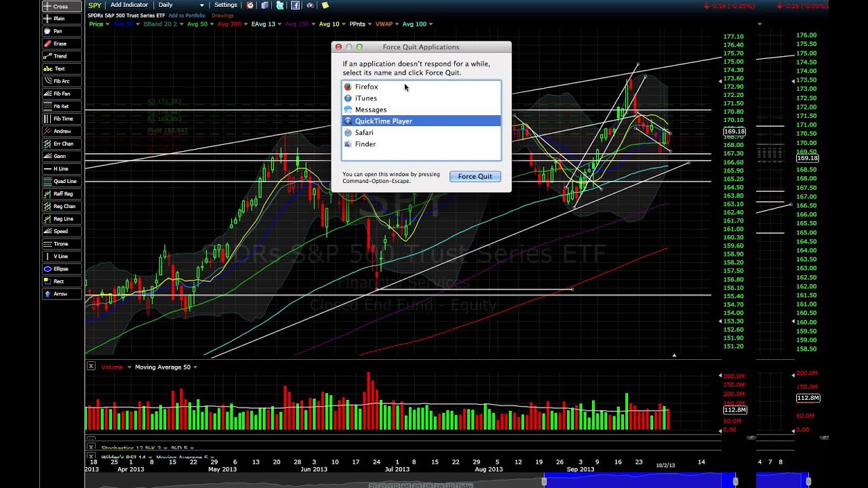The image size is (868, 488).
Task: Select the Rect drawing tool
Action: tap(61, 281)
